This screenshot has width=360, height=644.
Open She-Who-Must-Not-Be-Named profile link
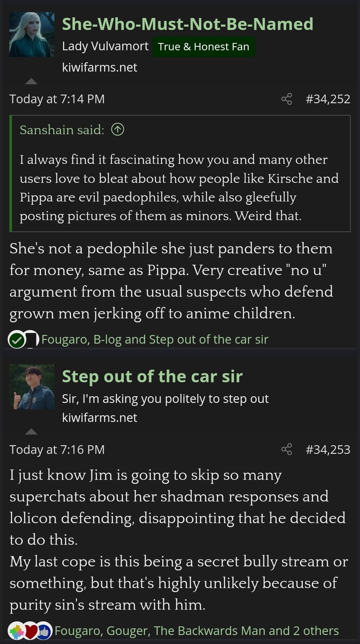pyautogui.click(x=187, y=24)
